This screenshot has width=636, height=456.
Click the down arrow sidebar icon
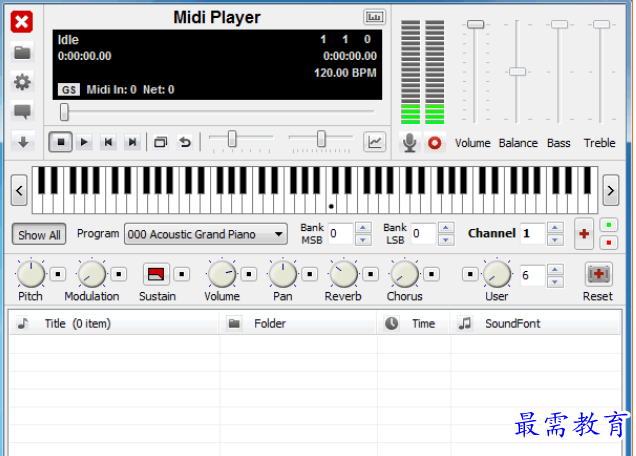point(22,142)
